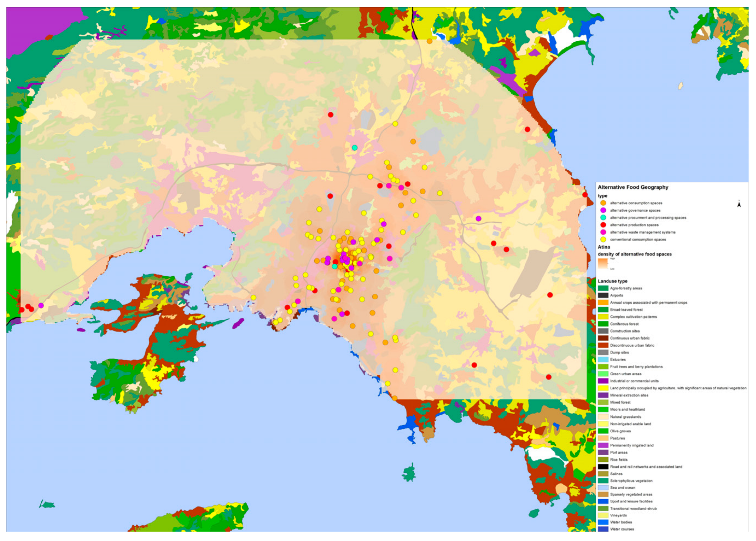Click the Airports dark landuse swatch
Image resolution: width=756 pixels, height=541 pixels.
603,295
